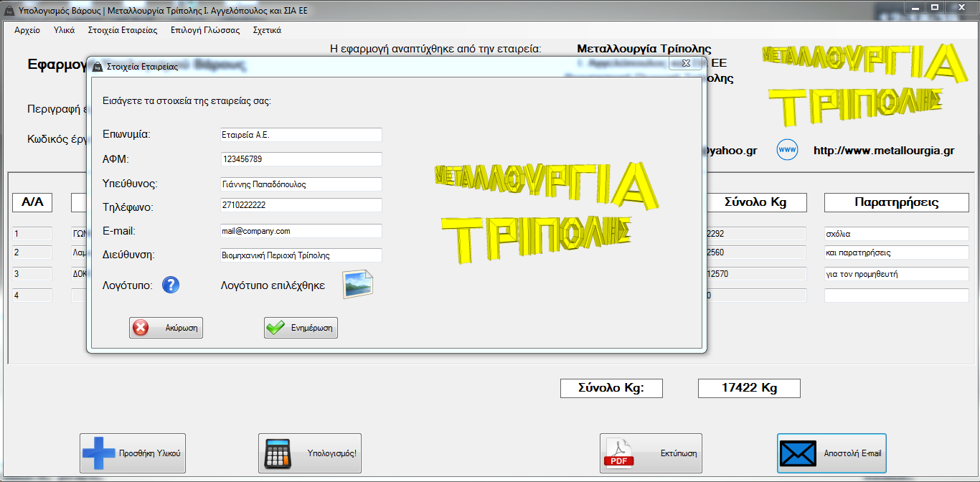This screenshot has width=980, height=482.
Task: Click the empty remarks field in row 4
Action: pos(897,296)
